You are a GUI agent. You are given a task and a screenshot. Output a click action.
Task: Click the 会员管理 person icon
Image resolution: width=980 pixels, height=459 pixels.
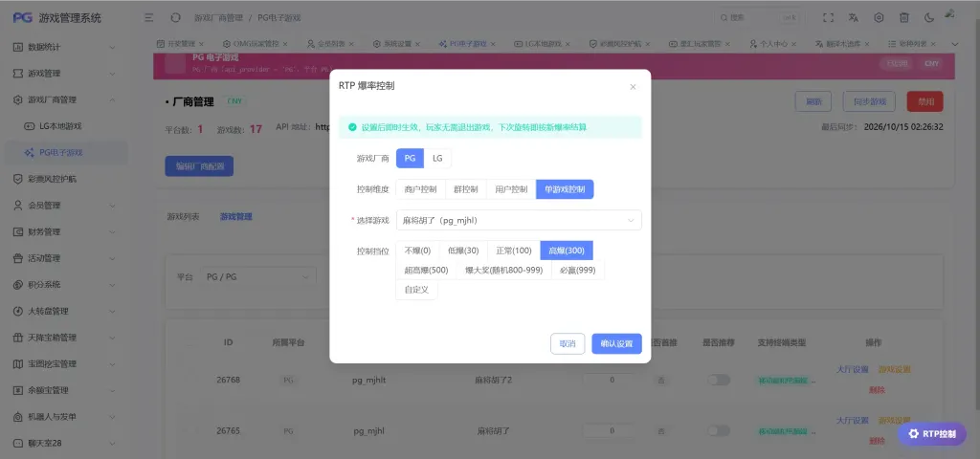coord(18,205)
